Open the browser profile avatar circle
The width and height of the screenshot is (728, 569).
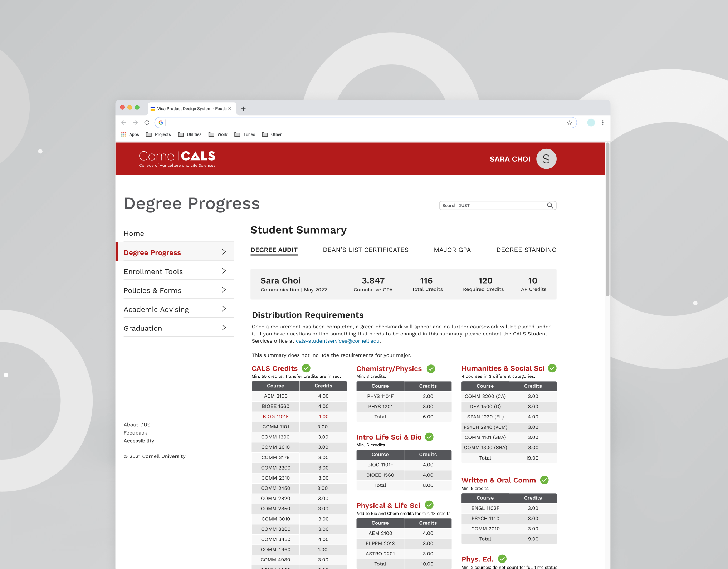591,123
